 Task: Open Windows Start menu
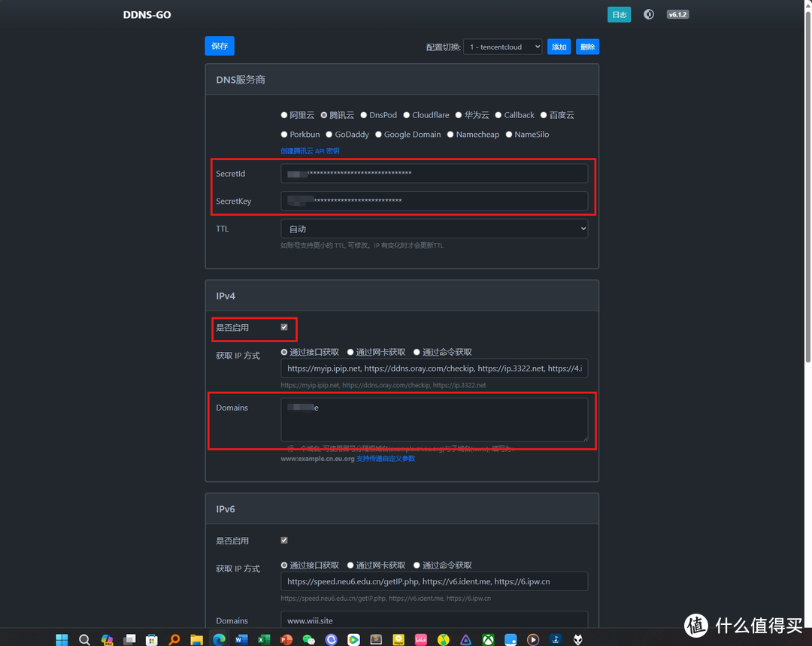62,639
